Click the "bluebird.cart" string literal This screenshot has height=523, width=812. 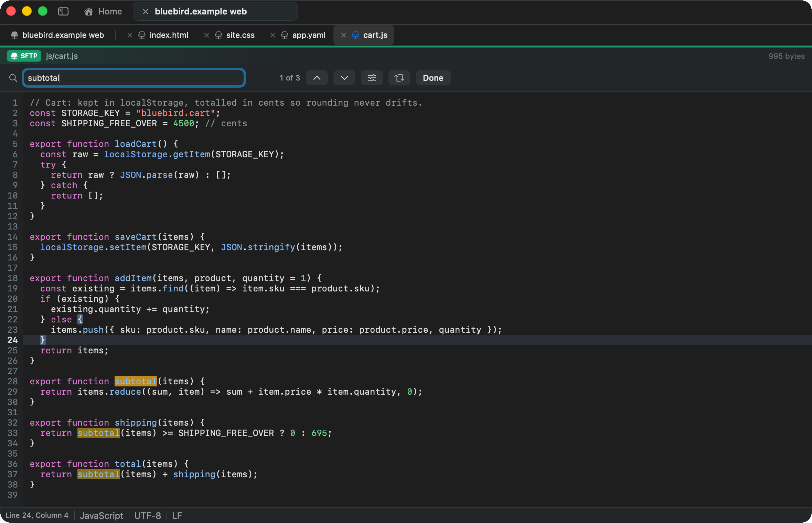point(175,113)
